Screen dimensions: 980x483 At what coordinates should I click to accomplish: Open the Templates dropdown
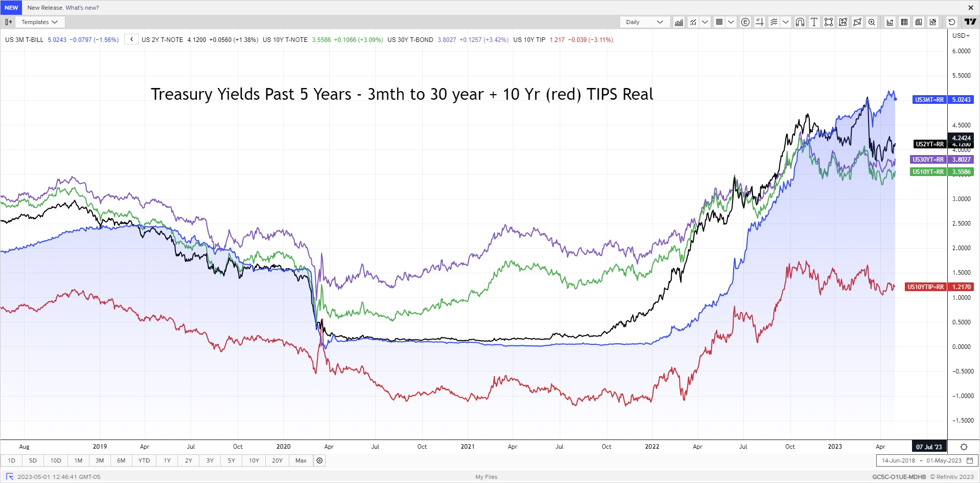(39, 22)
